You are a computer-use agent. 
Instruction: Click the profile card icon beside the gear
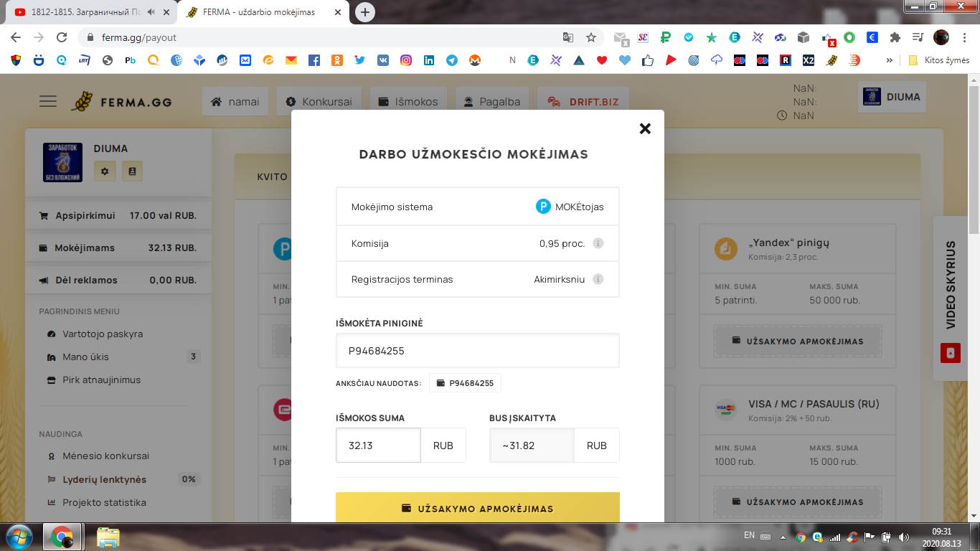pyautogui.click(x=132, y=171)
